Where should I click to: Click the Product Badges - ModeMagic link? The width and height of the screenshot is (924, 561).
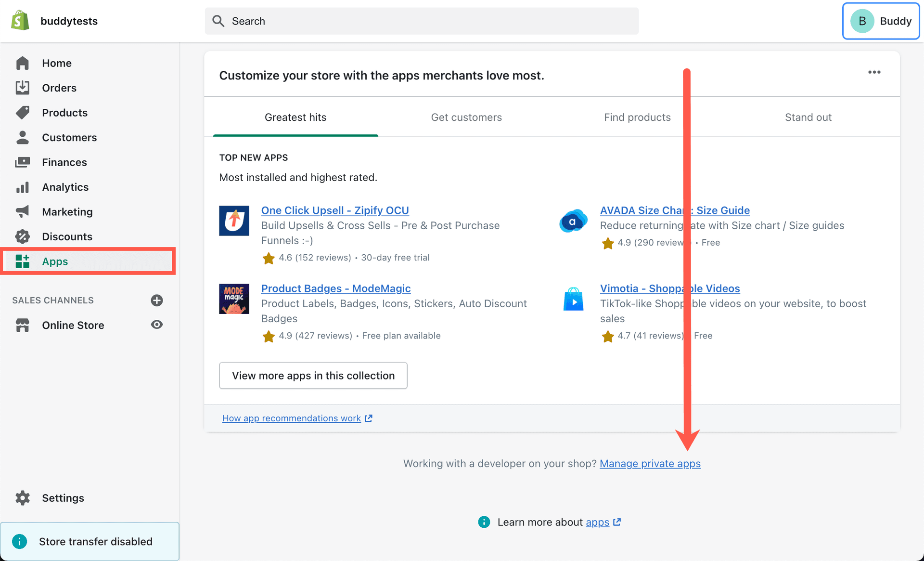click(335, 288)
